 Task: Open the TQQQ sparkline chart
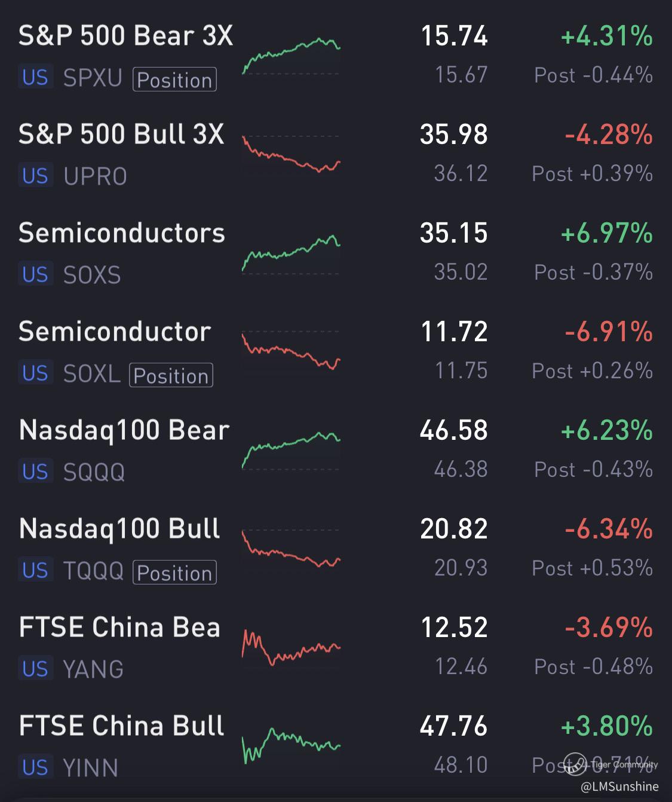point(291,549)
